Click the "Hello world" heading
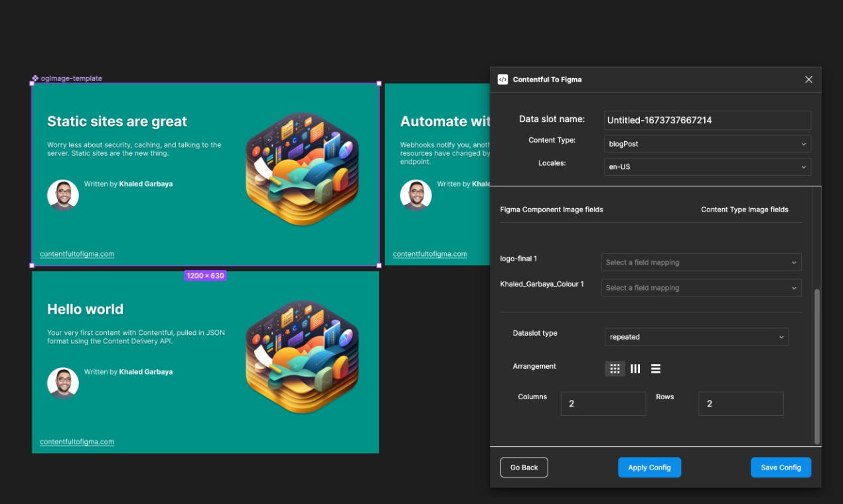843x504 pixels. 85,309
